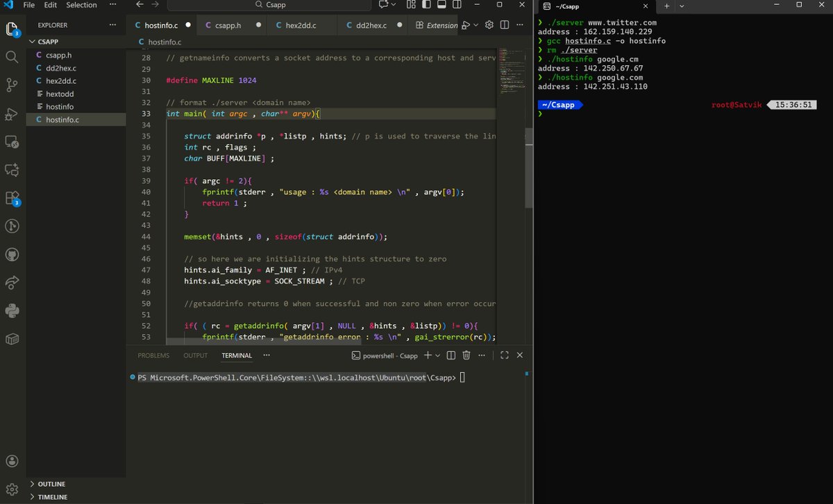Open editor settings gear near Run button
Image resolution: width=833 pixels, height=504 pixels.
[x=489, y=25]
